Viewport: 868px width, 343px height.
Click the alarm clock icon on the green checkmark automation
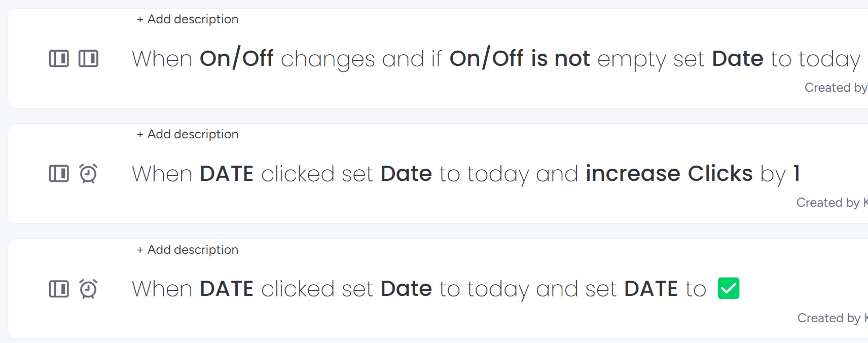click(88, 289)
